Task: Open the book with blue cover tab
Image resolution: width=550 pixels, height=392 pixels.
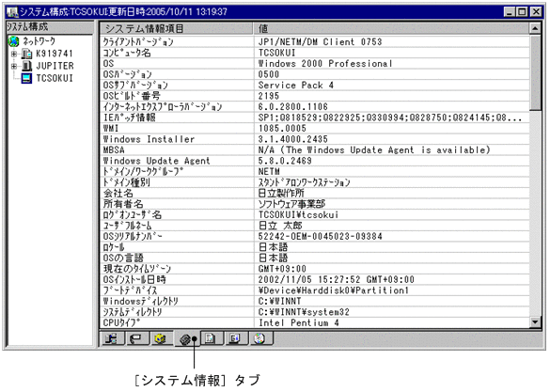Action: pos(235,338)
